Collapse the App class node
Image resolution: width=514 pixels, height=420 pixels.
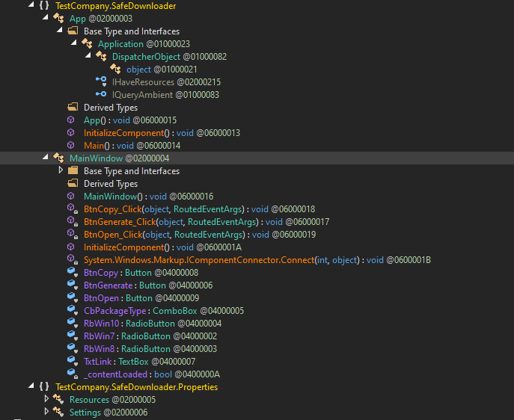click(46, 18)
